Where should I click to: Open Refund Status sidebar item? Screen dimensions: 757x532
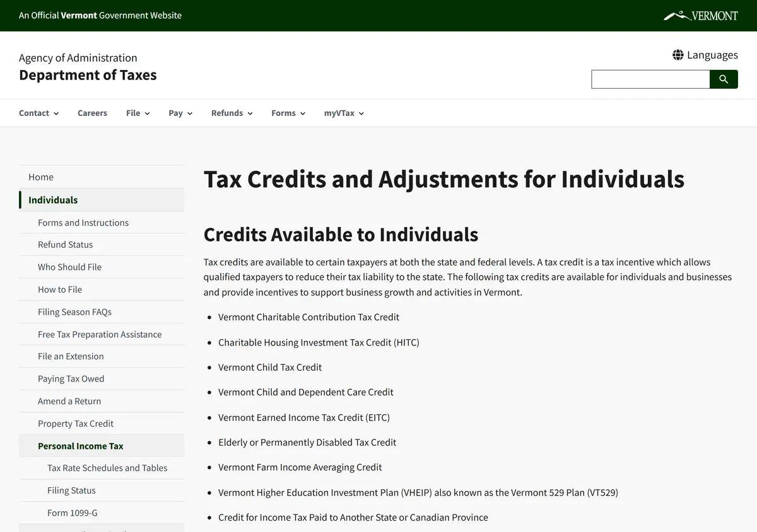click(x=102, y=245)
